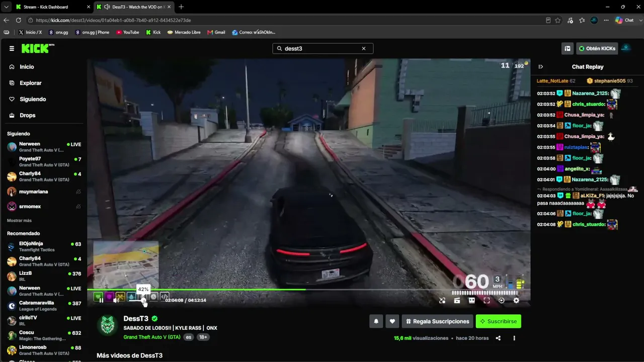Open the reader view icon in address bar
The image size is (644, 362).
[x=548, y=20]
